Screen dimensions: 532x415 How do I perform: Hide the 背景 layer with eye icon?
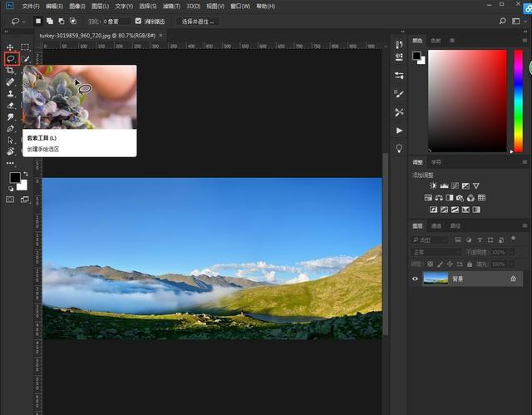(x=416, y=279)
